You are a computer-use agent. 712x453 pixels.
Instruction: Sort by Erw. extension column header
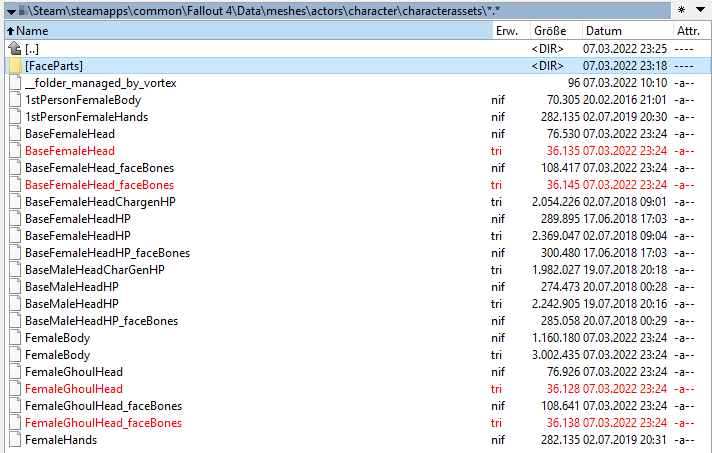pyautogui.click(x=511, y=31)
